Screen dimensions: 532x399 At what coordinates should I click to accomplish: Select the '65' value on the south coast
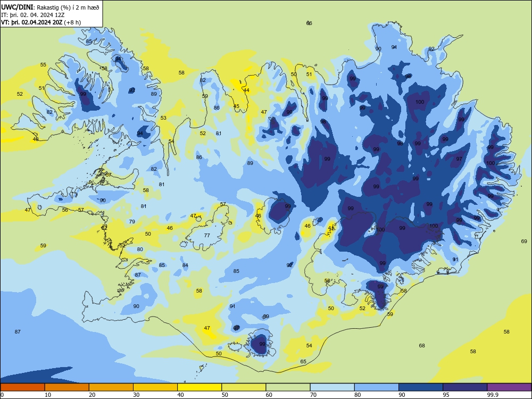pyautogui.click(x=303, y=361)
